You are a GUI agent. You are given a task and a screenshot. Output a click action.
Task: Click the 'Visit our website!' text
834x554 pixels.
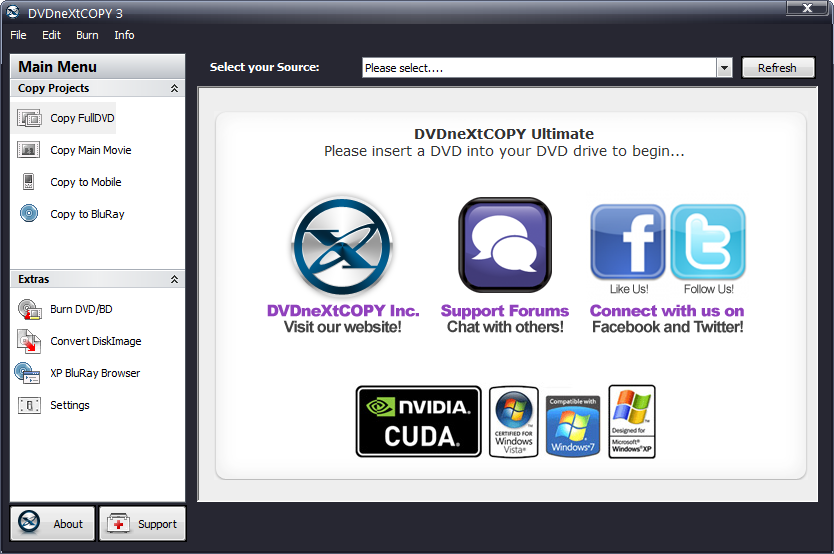(343, 326)
